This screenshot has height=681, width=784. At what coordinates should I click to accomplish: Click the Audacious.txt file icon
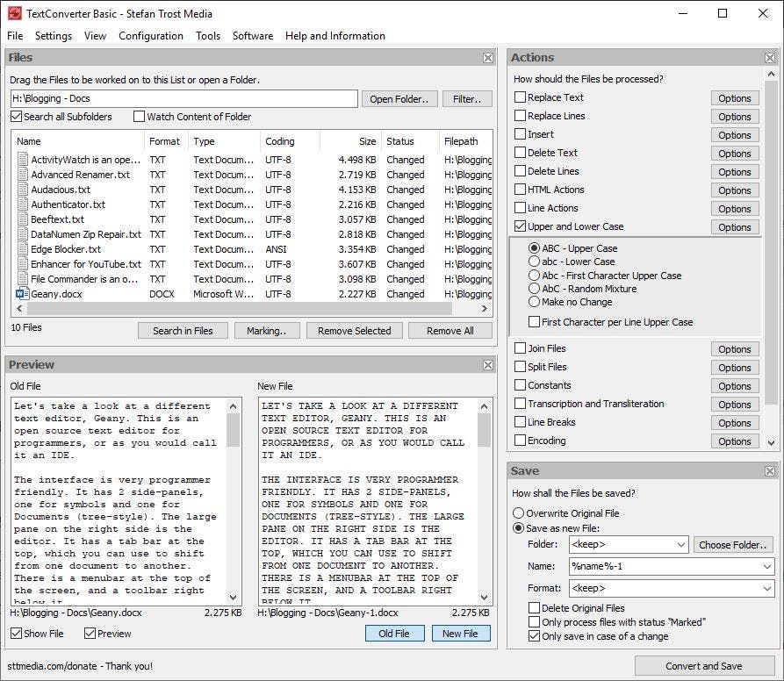click(x=23, y=190)
